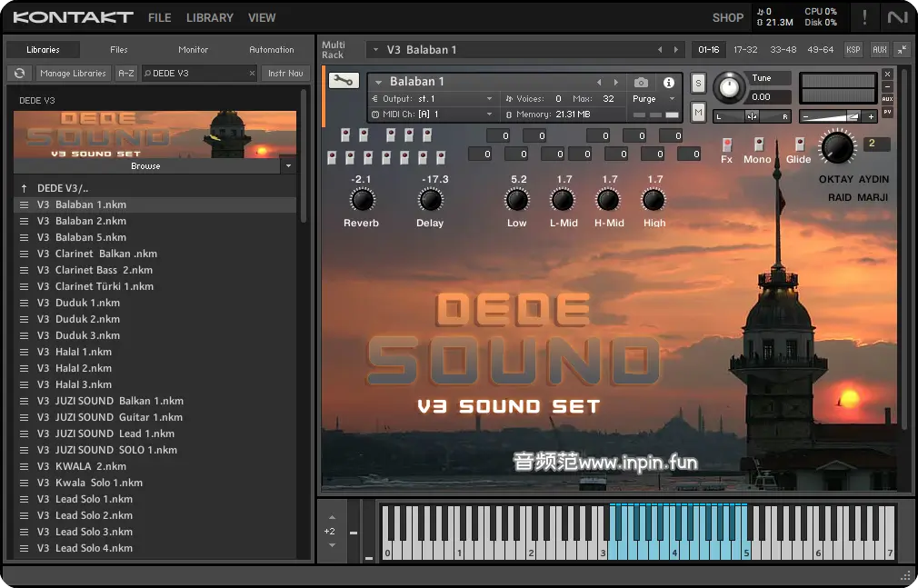The width and height of the screenshot is (918, 588).
Task: Toggle the Mono switch
Action: click(758, 145)
